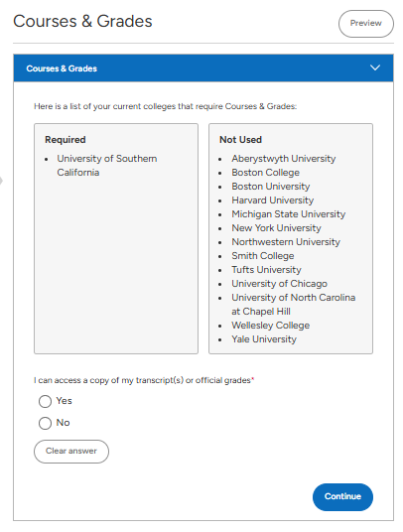Screen dimensions: 403x532
Task: Click Harvard University list entry
Action: [273, 200]
